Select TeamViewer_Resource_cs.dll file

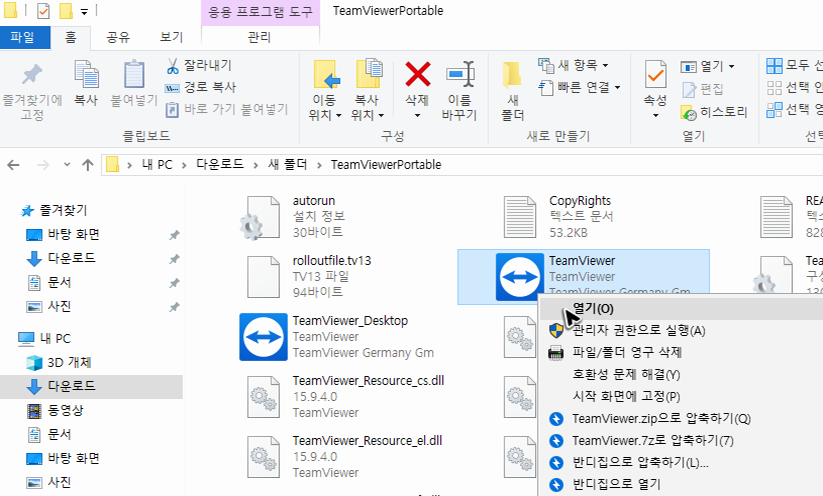coord(345,396)
